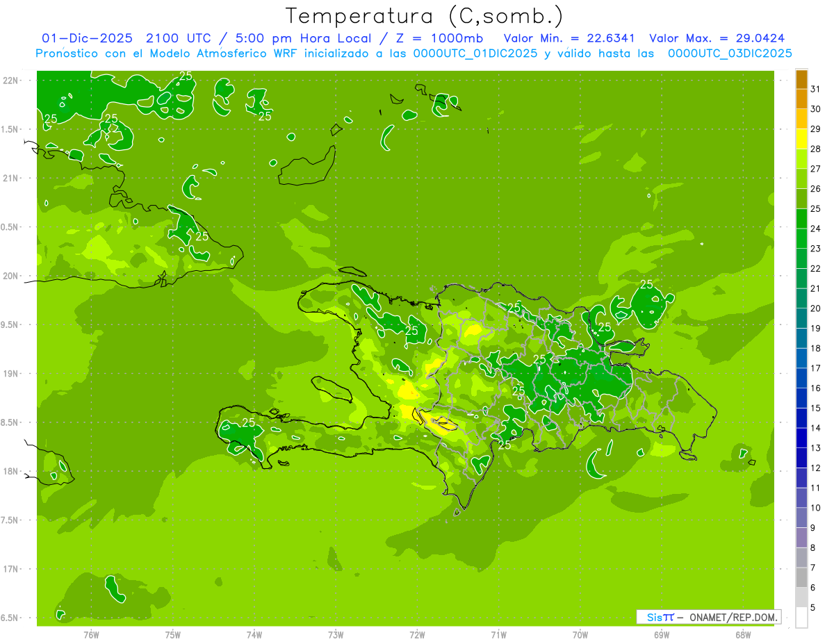The image size is (834, 644).
Task: Click the '70W' longitude axis label
Action: (580, 634)
